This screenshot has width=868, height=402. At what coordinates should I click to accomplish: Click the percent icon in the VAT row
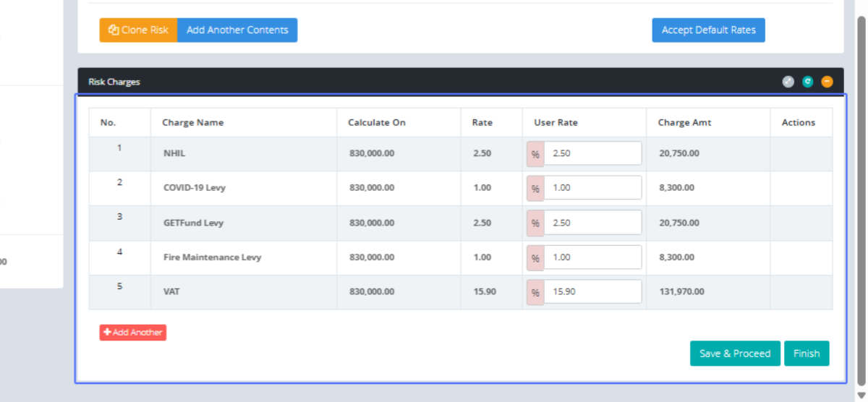[x=535, y=292]
